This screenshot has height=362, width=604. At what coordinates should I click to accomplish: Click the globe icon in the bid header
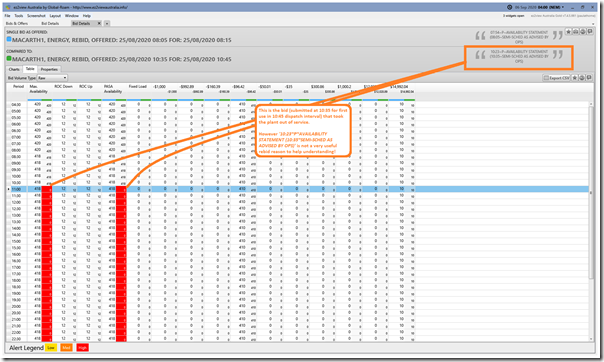coord(583,32)
